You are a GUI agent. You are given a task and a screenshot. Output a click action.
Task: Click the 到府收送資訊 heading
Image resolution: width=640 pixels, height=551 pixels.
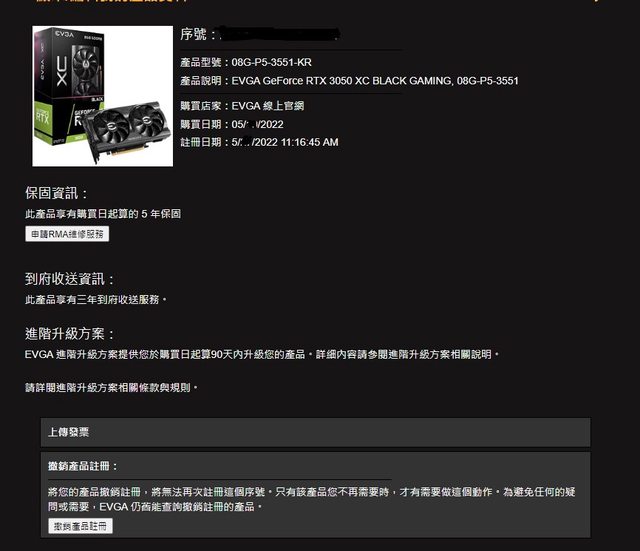coord(69,279)
